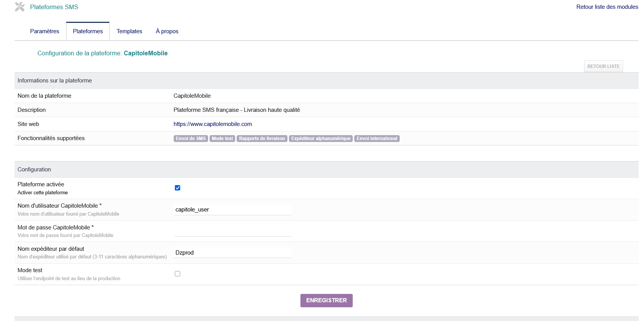Click the Rapports de livraison badge
644x321 pixels.
coord(262,139)
